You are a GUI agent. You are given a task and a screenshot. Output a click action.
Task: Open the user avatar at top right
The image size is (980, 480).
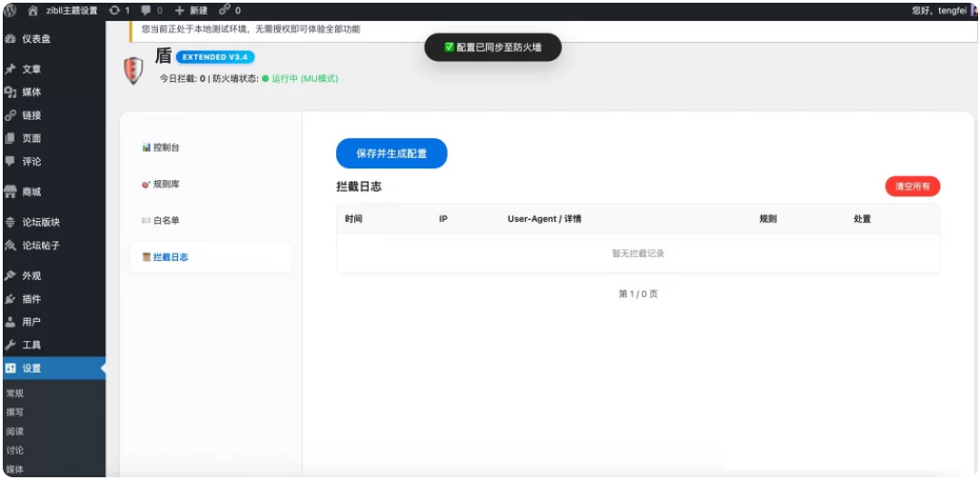[975, 10]
